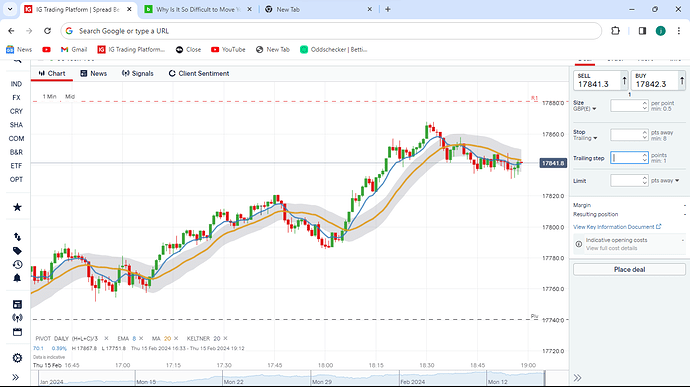
Task: Open the watchlist star icon
Action: tap(17, 207)
